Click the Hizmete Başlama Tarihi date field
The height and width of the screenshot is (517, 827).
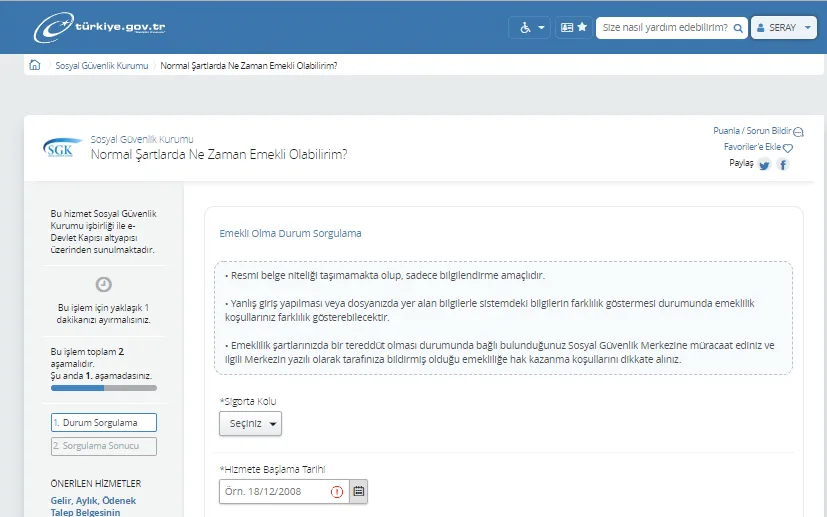(284, 492)
